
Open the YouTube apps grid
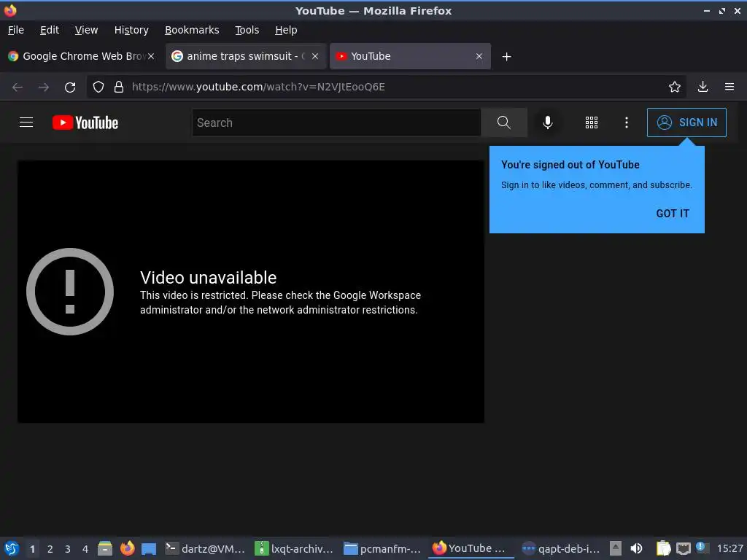[x=591, y=122]
